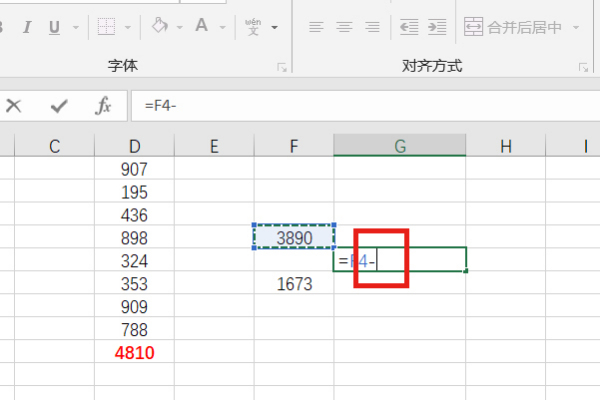
Task: Center text horizontally
Action: click(344, 27)
